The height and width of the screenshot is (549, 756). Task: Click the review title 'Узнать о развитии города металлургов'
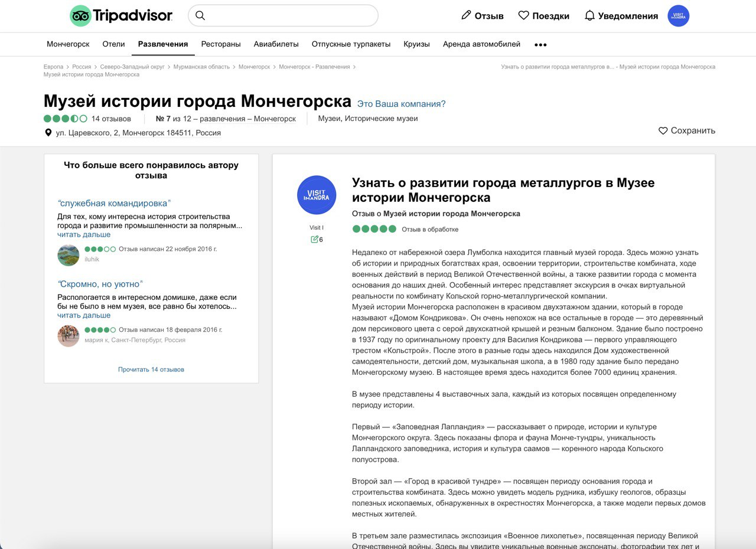click(x=503, y=189)
